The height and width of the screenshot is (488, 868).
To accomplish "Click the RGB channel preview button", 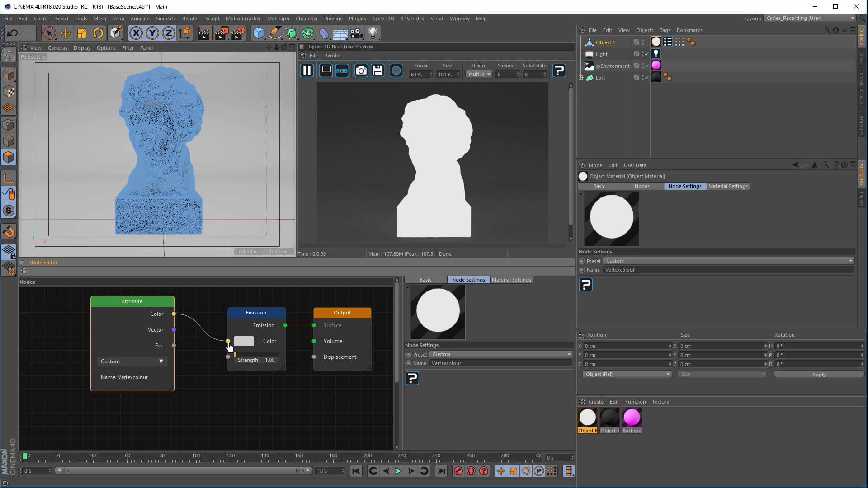I will coord(342,70).
